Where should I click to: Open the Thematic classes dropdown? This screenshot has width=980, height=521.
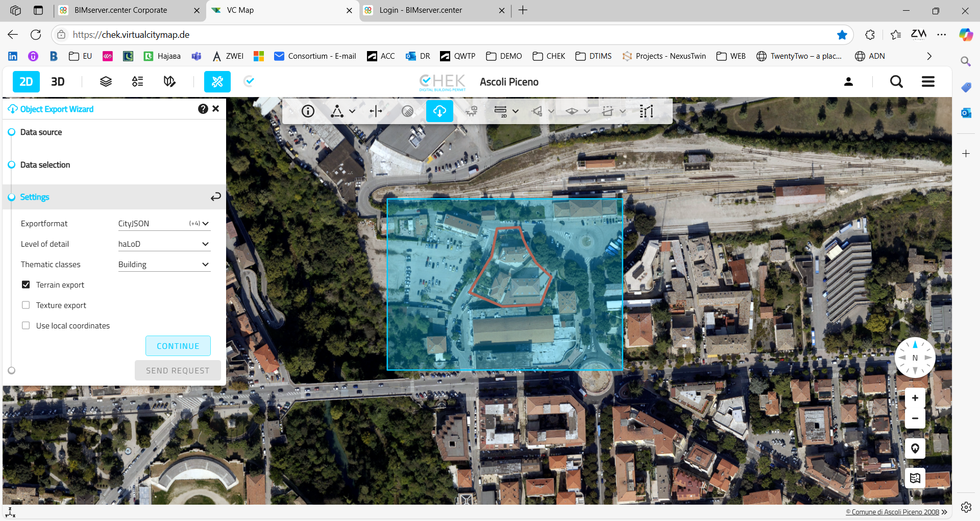pos(164,265)
